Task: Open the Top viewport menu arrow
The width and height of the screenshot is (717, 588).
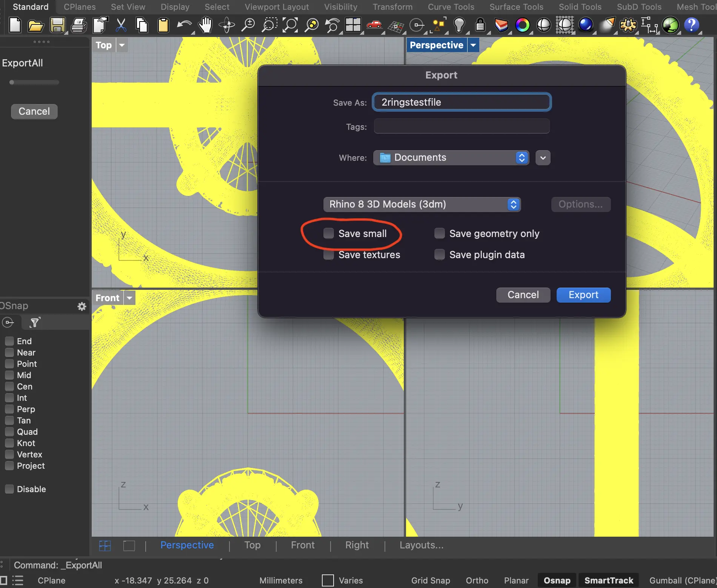Action: (x=122, y=45)
